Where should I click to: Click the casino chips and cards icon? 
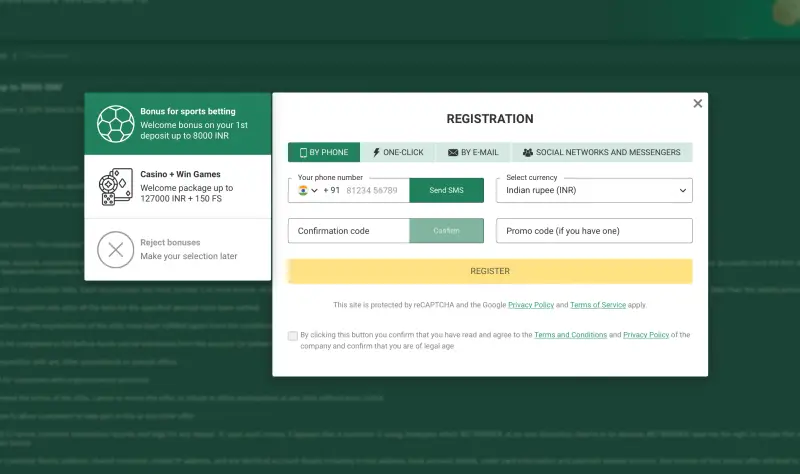point(116,187)
